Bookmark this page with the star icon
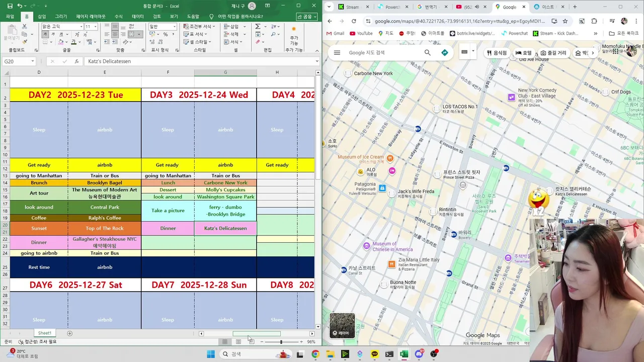The image size is (644, 362). click(565, 21)
